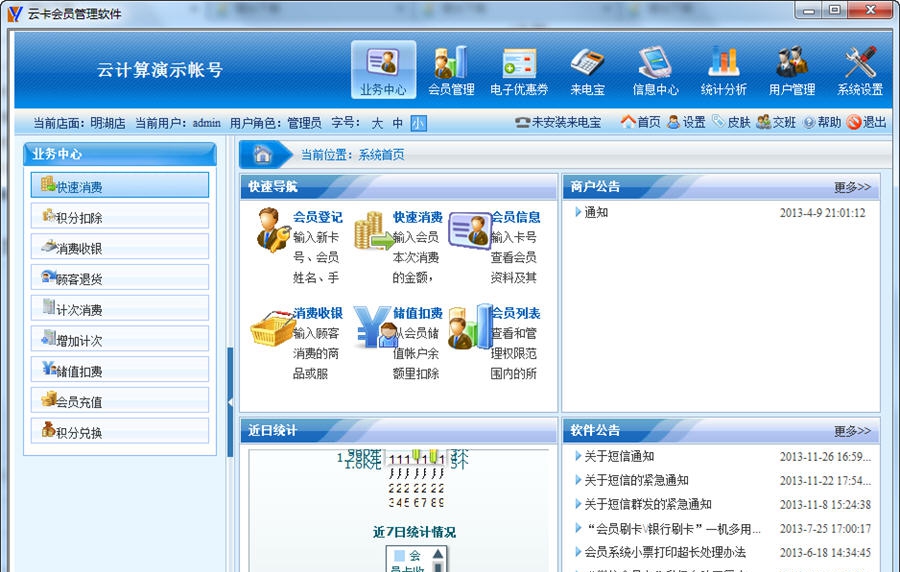Click 会员登记 quick navigation icon
This screenshot has height=572, width=900.
(x=273, y=230)
